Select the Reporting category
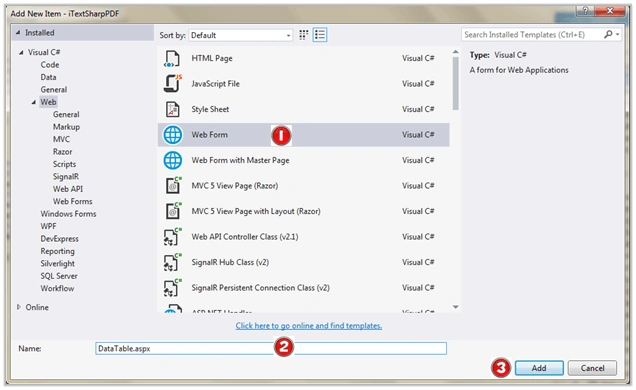Viewport: 636px width, 390px height. 57,251
